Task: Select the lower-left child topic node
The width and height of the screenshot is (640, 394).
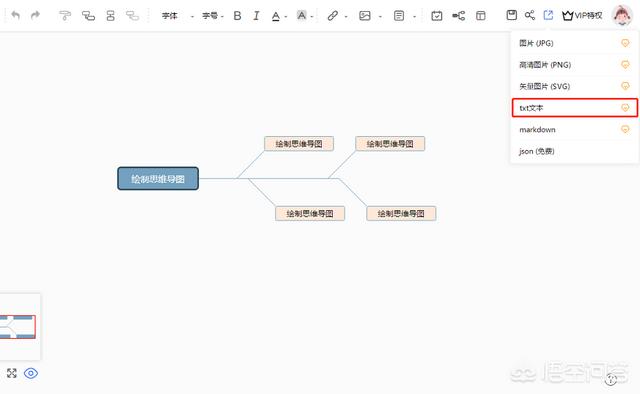Action: tap(310, 214)
